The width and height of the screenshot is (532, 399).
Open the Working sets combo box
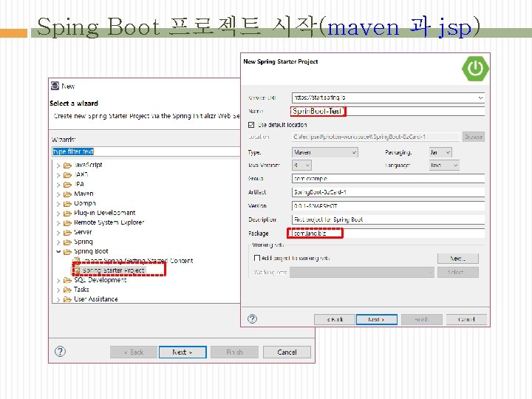(362, 272)
